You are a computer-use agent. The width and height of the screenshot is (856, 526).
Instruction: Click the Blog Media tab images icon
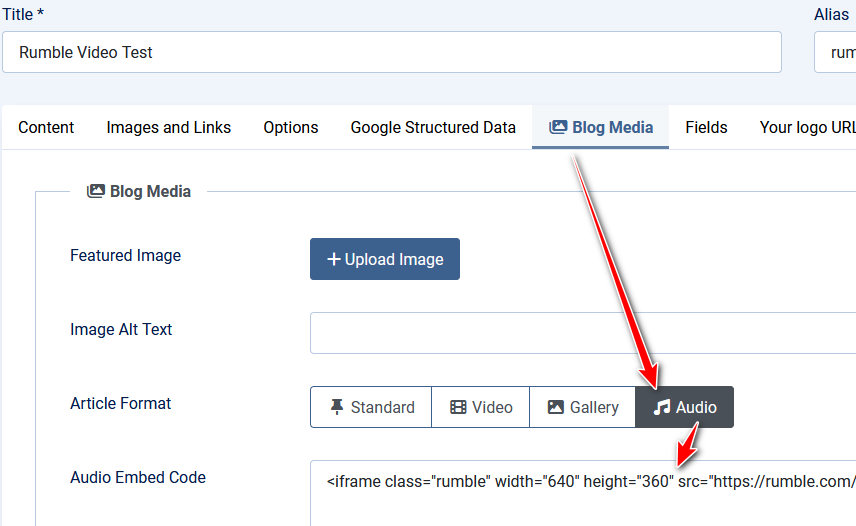point(558,127)
